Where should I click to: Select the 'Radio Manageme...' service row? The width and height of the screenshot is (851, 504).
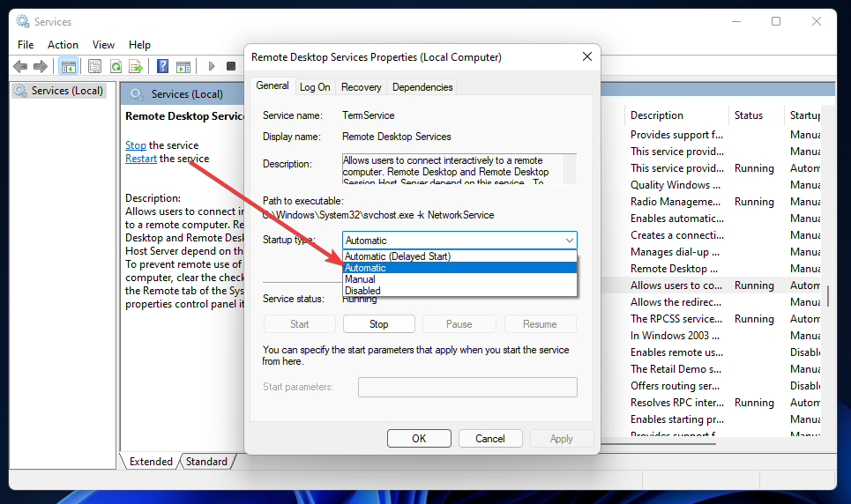point(711,202)
